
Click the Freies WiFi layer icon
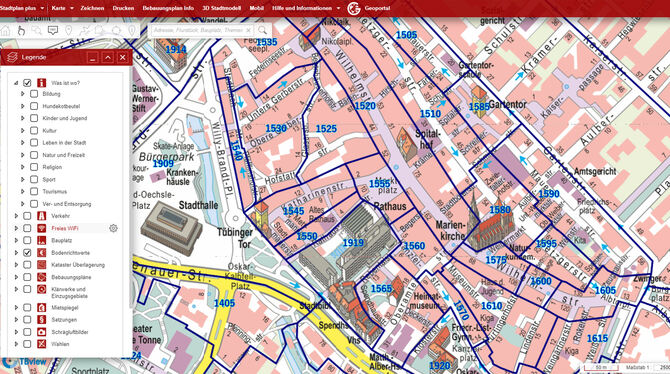(x=41, y=228)
